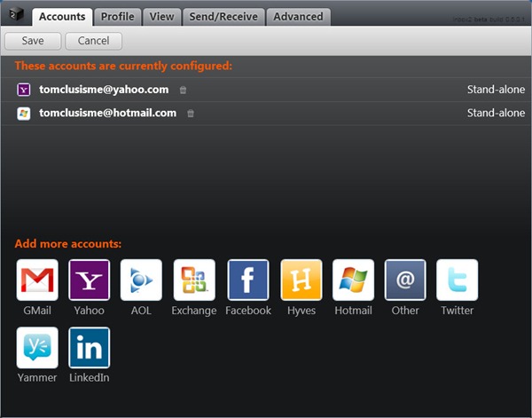Viewport: 532px width, 418px height.
Task: Click the Facebook label text
Action: [248, 311]
